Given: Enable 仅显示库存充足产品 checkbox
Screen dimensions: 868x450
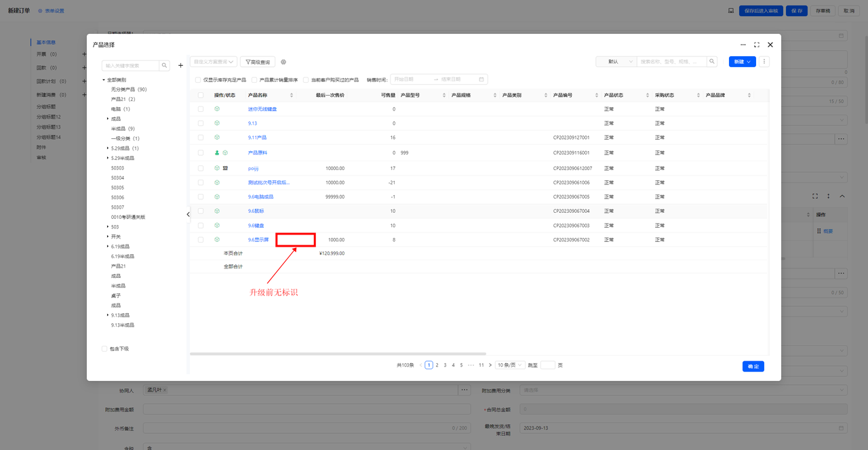Looking at the screenshot, I should pos(199,79).
